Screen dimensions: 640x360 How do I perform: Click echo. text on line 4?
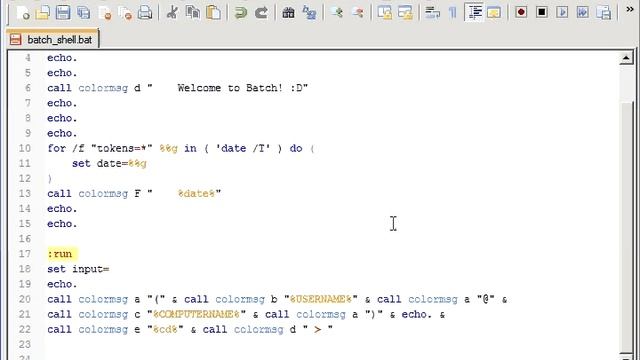coord(62,58)
